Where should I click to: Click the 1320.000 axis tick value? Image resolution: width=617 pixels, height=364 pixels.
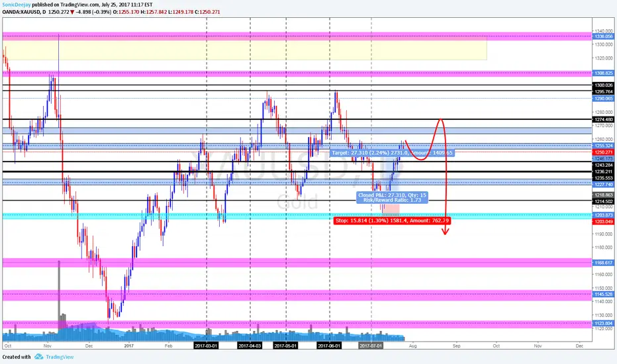[x=604, y=58]
